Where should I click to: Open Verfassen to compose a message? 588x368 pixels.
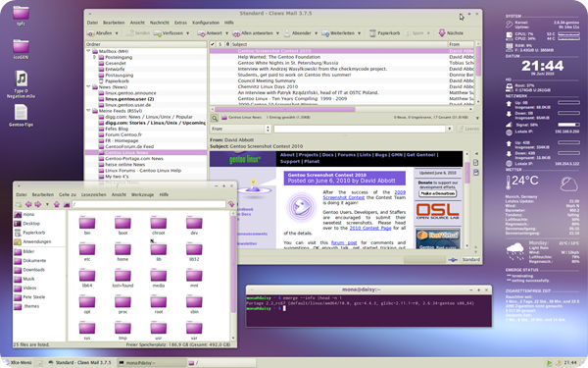click(x=170, y=33)
